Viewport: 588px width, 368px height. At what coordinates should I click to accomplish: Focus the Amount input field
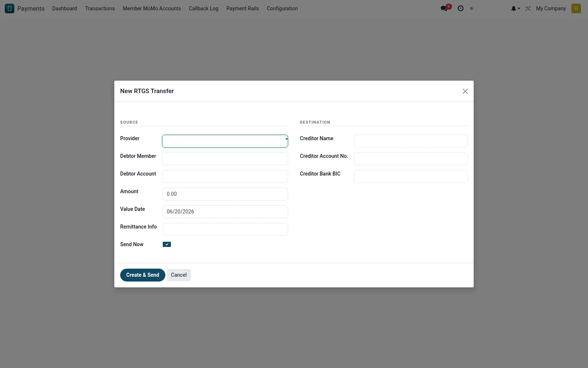click(x=225, y=194)
